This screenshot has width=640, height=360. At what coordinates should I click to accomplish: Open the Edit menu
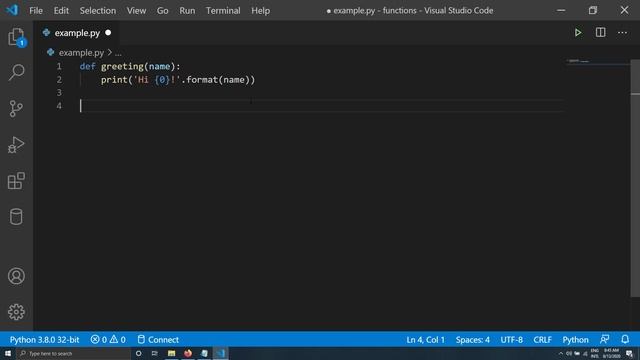pyautogui.click(x=61, y=11)
